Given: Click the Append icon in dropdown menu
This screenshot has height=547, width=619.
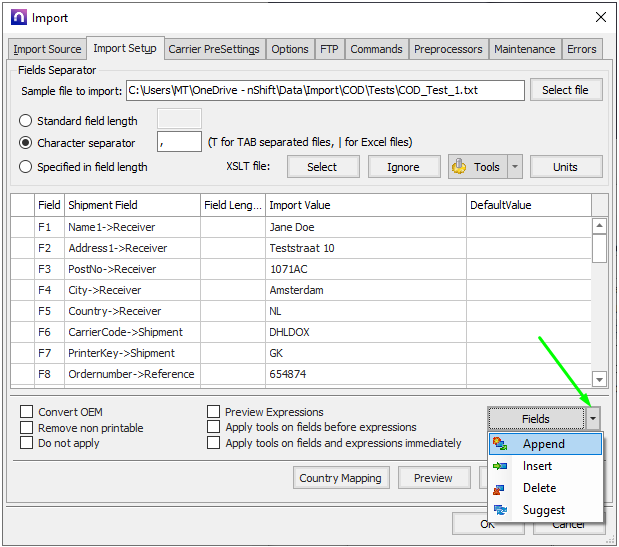Looking at the screenshot, I should click(501, 444).
